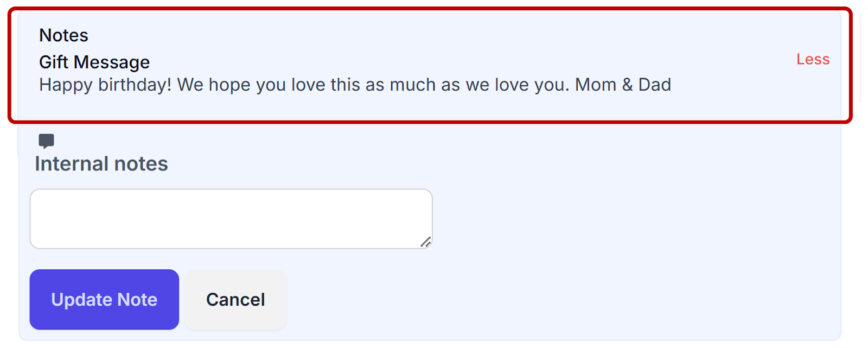The image size is (868, 348).
Task: Place cursor in the empty notes box
Action: pyautogui.click(x=231, y=219)
